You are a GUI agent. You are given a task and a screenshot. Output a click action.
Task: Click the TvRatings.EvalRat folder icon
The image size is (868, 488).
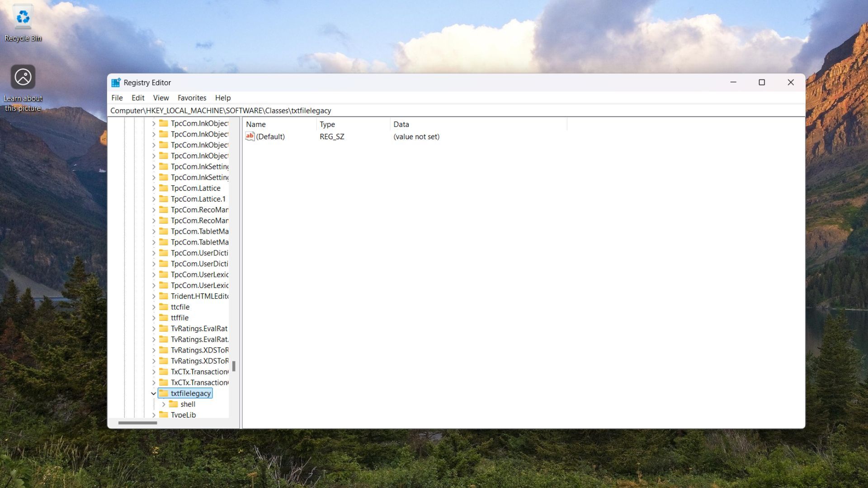pos(164,328)
